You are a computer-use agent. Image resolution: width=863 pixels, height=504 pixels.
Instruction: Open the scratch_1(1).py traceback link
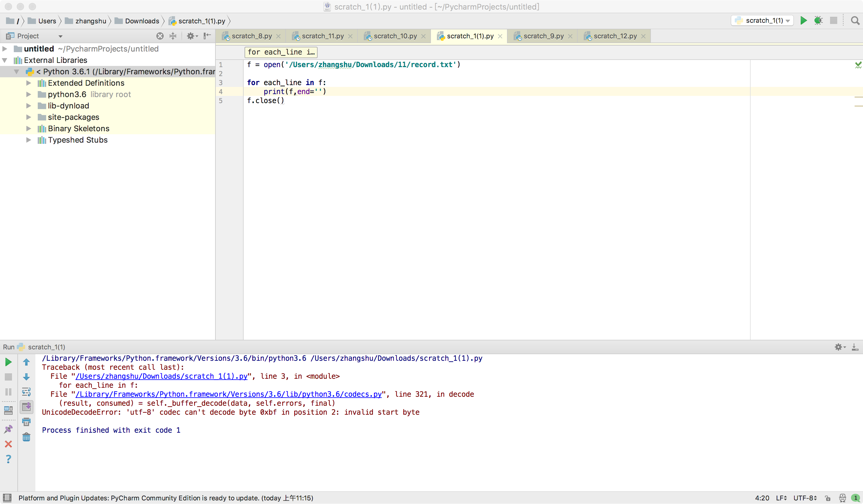[161, 376]
